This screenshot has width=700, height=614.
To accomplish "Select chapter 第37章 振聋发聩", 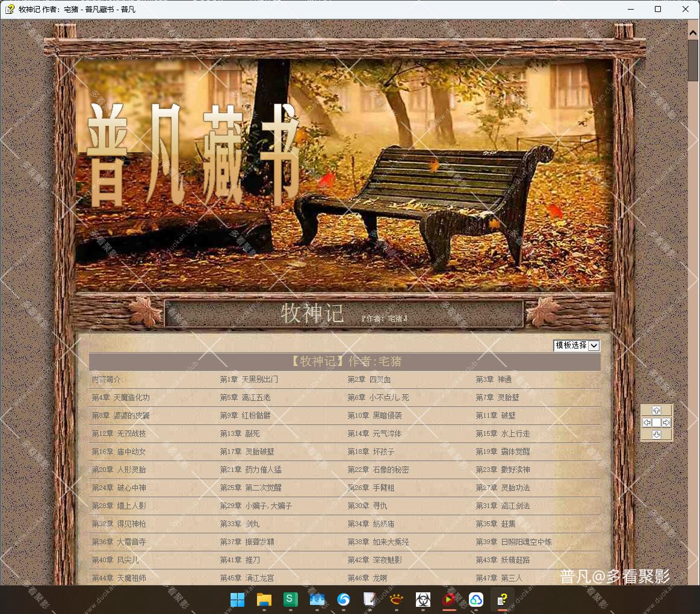I will pyautogui.click(x=247, y=542).
